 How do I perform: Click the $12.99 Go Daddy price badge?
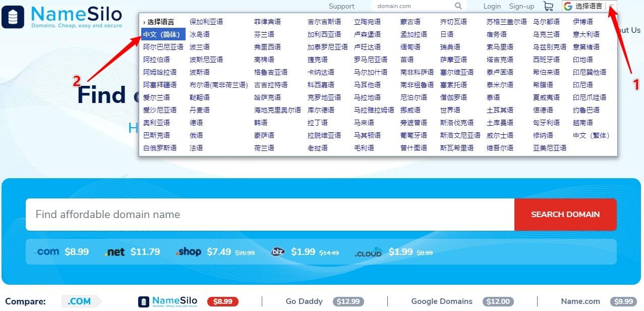click(348, 302)
